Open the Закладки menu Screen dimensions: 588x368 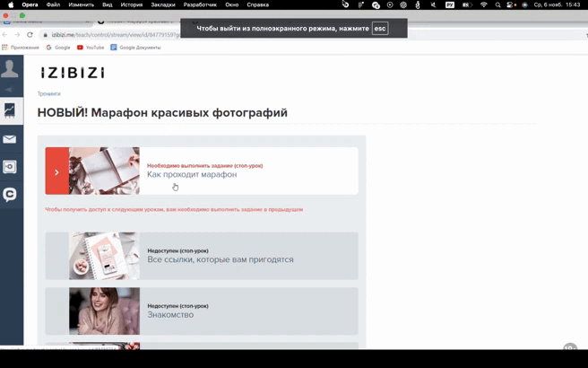[x=163, y=4]
